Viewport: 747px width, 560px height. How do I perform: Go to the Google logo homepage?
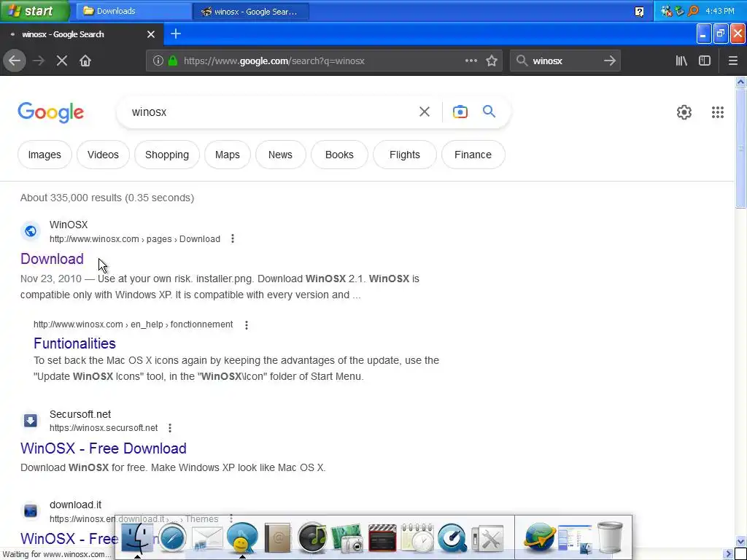[51, 112]
